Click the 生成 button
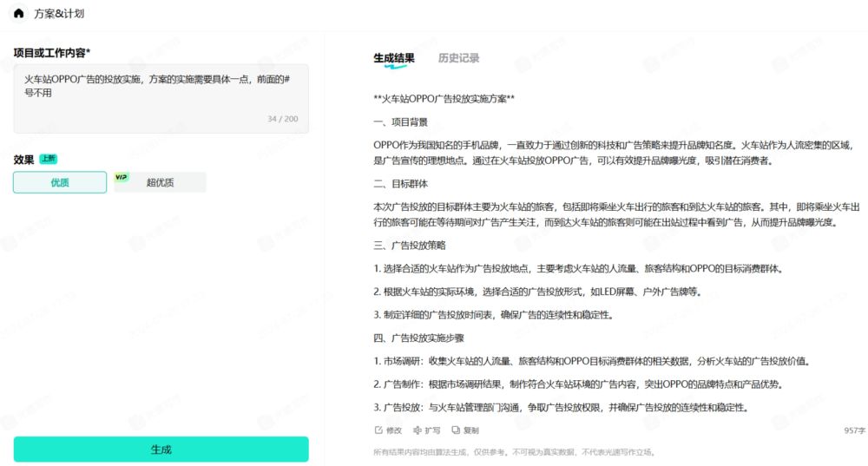 pyautogui.click(x=161, y=450)
